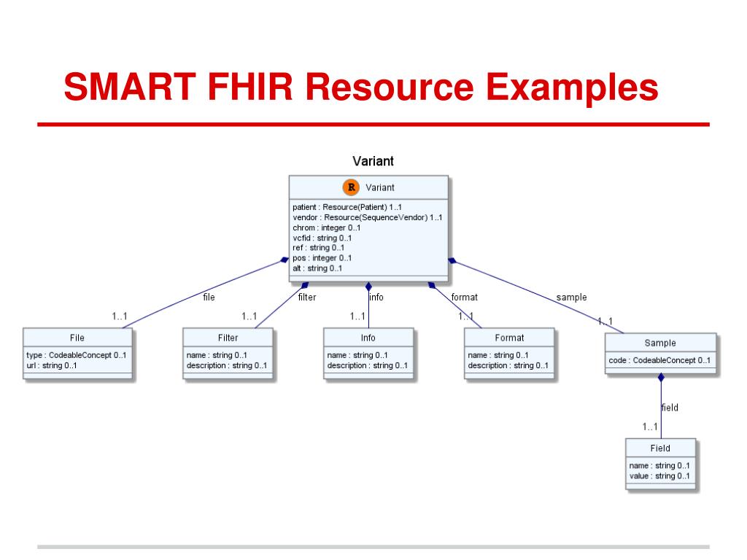The height and width of the screenshot is (560, 747).
Task: Click the orange R resource icon
Action: pyautogui.click(x=351, y=187)
